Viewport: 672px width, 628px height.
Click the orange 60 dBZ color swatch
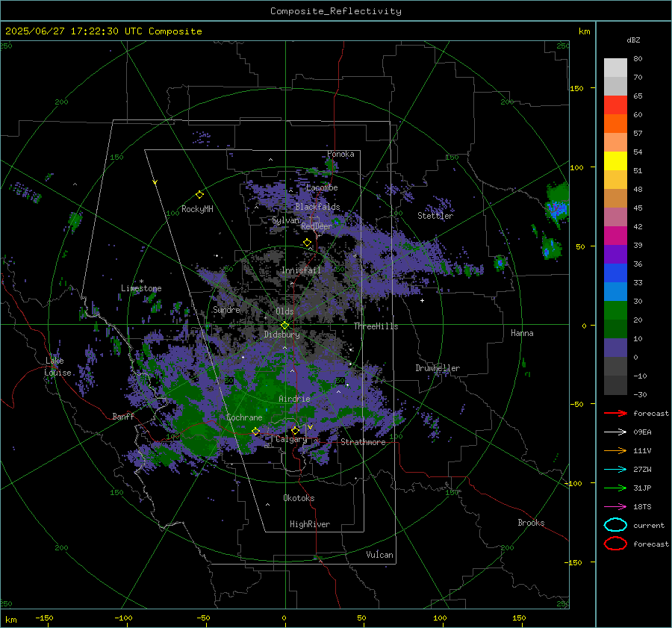pyautogui.click(x=615, y=123)
